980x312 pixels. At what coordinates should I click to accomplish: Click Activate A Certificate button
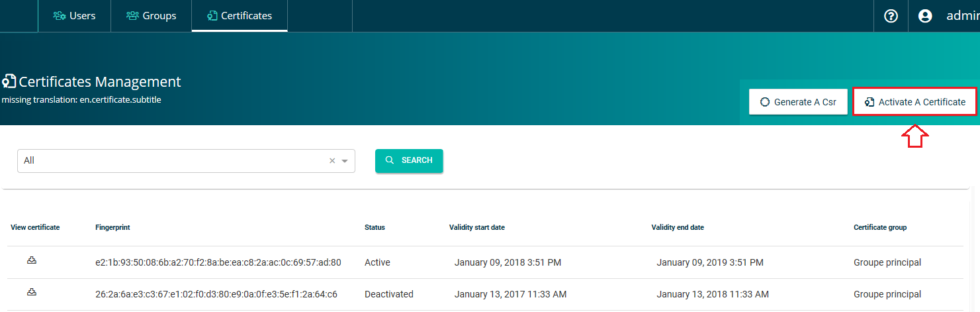coord(914,102)
